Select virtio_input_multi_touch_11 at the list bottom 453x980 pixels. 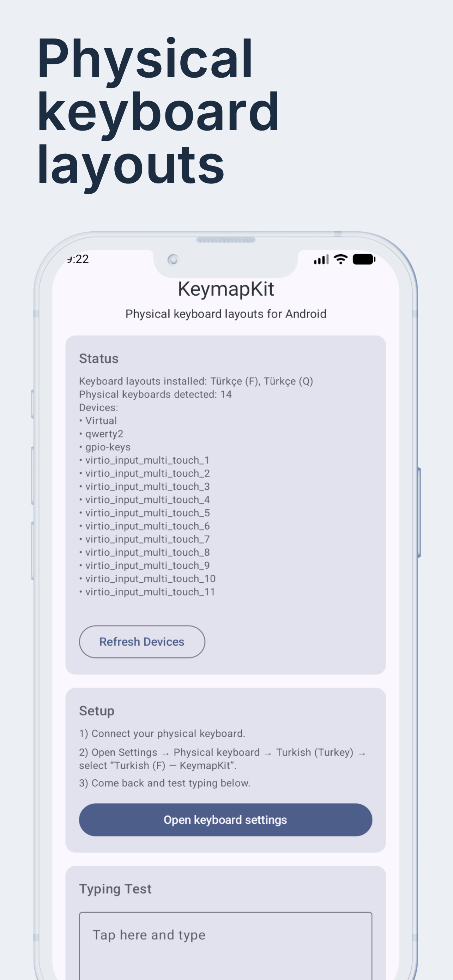click(x=150, y=592)
